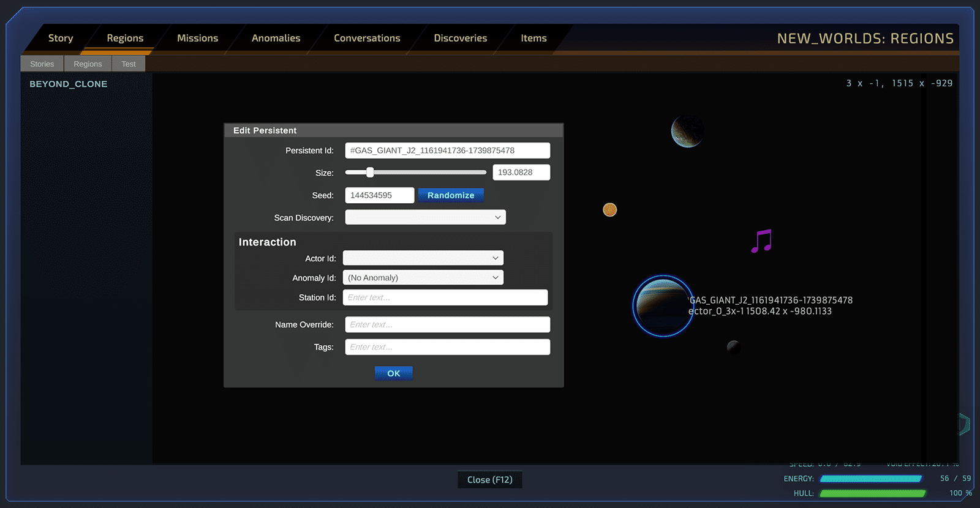Click the Name Override field

coord(448,324)
